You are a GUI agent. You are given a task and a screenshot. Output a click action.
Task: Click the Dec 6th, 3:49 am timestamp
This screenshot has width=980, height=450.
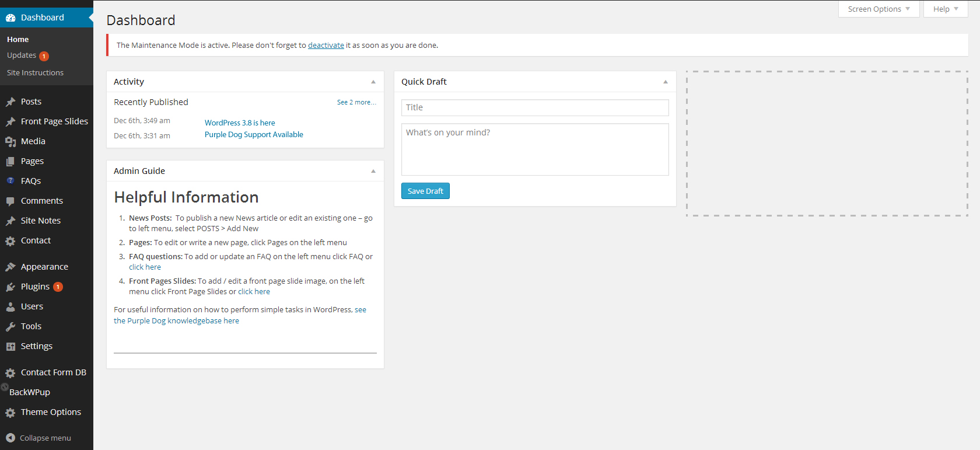tap(142, 120)
